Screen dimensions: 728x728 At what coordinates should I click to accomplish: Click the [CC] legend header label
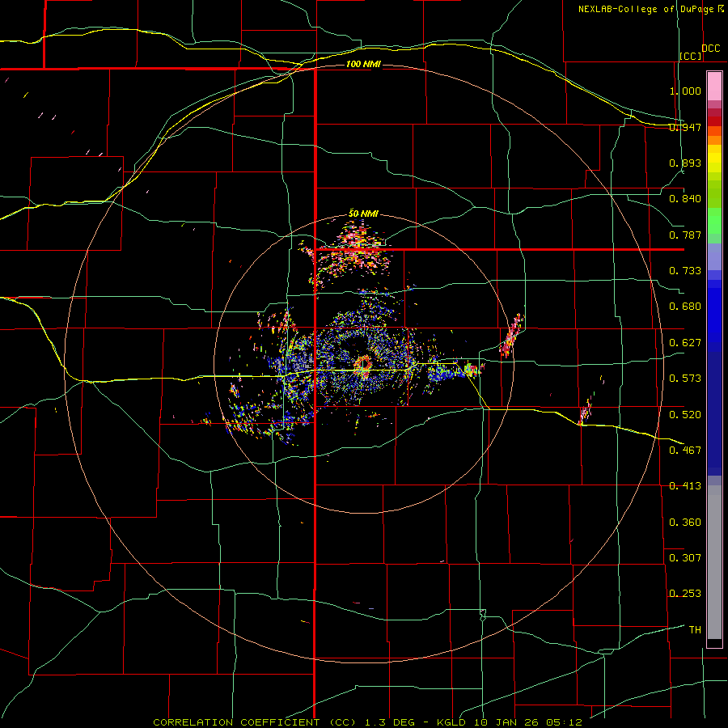[x=691, y=56]
